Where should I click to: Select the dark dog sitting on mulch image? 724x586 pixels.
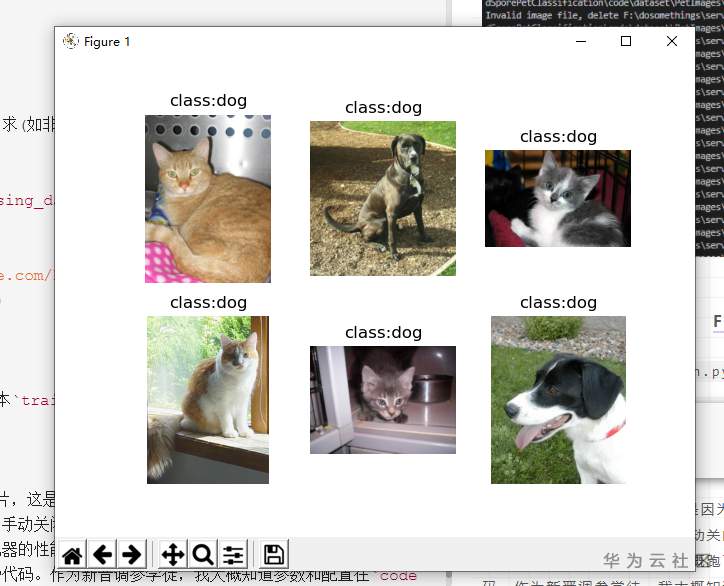[383, 199]
